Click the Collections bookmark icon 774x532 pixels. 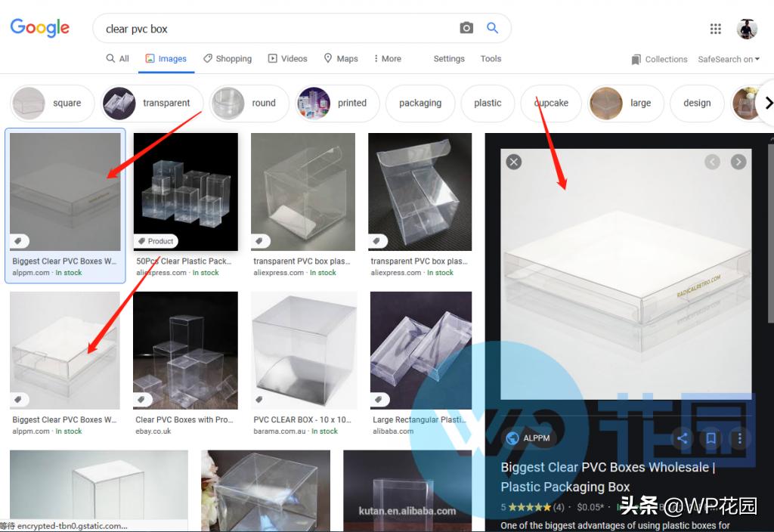(636, 59)
